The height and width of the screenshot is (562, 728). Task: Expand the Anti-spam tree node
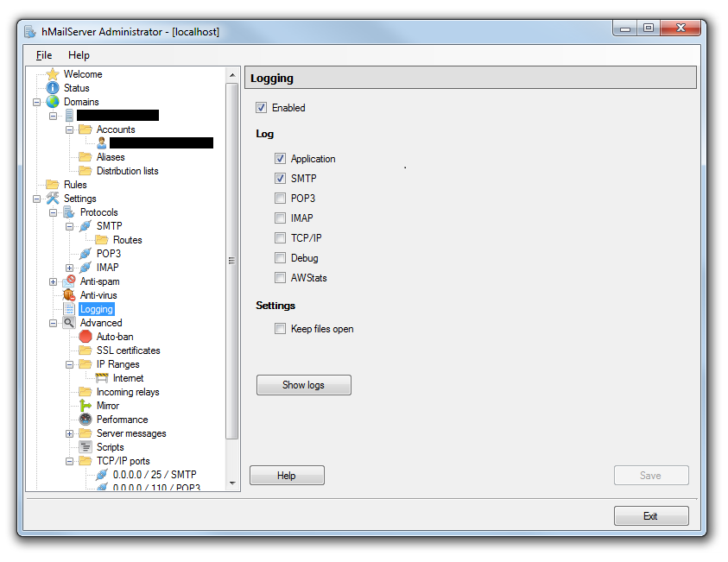(54, 281)
